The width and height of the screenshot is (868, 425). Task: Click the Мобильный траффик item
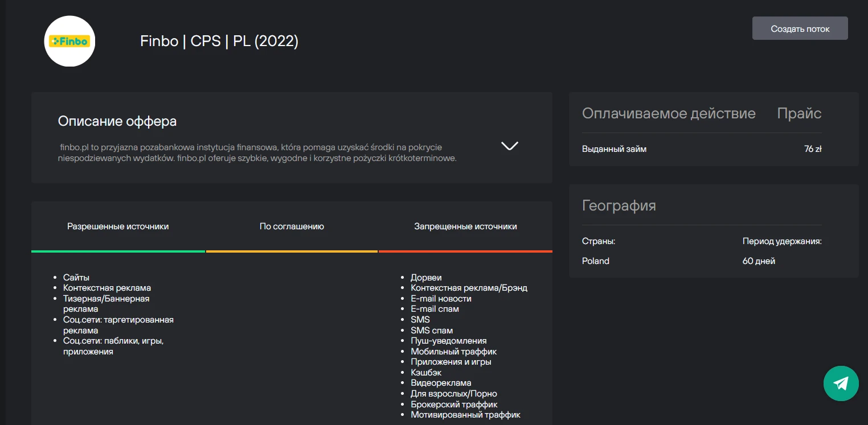tap(454, 352)
